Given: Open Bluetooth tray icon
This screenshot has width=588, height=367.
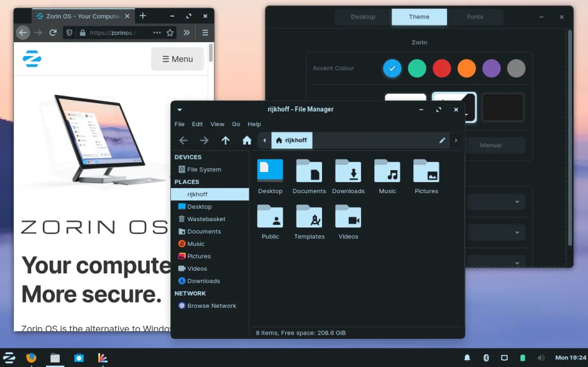Looking at the screenshot, I should [486, 357].
